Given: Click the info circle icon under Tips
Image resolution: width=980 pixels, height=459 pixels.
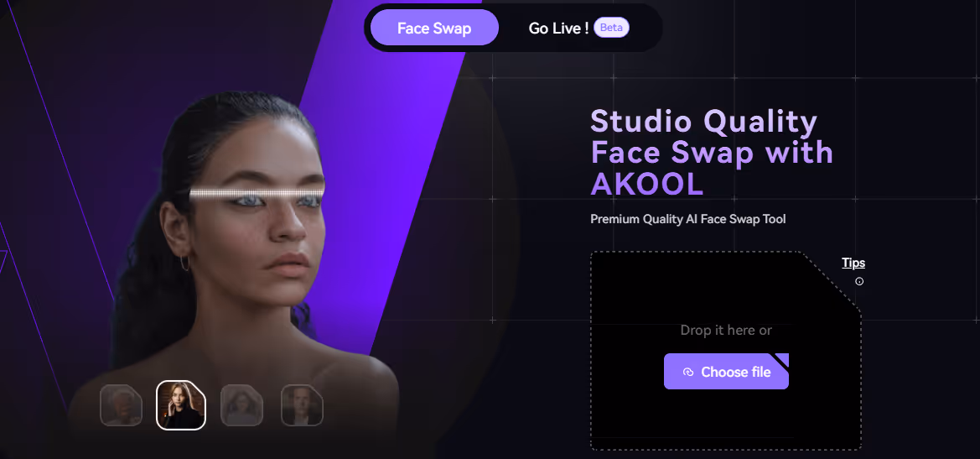Looking at the screenshot, I should point(859,281).
